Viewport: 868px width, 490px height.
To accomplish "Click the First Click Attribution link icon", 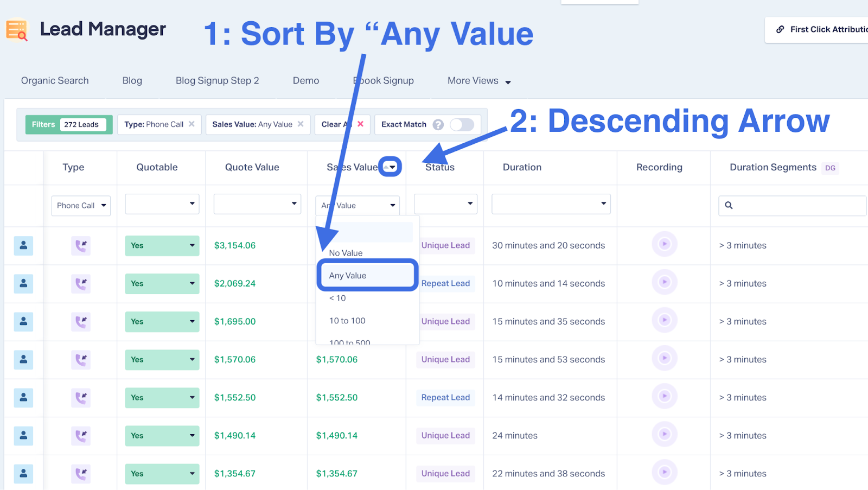I will [780, 29].
